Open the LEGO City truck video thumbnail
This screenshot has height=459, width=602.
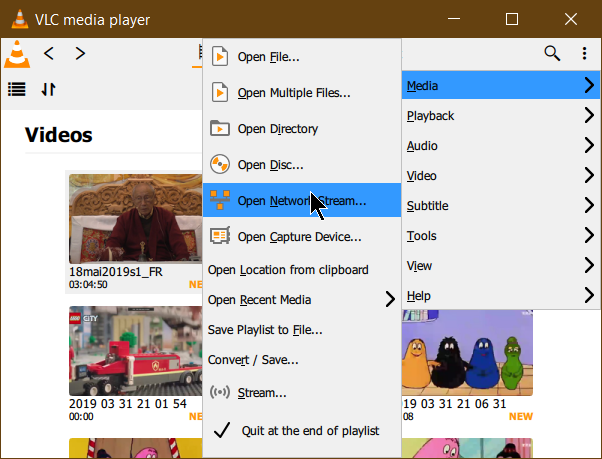point(134,351)
